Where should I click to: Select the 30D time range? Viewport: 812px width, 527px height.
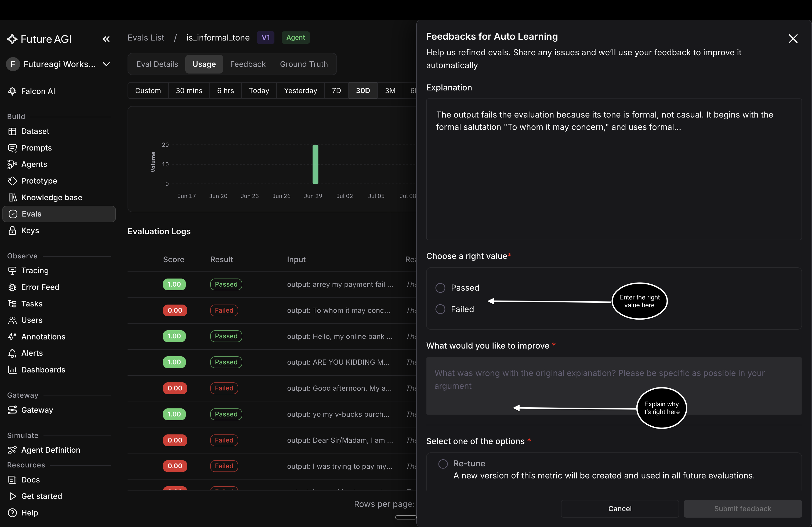point(363,91)
